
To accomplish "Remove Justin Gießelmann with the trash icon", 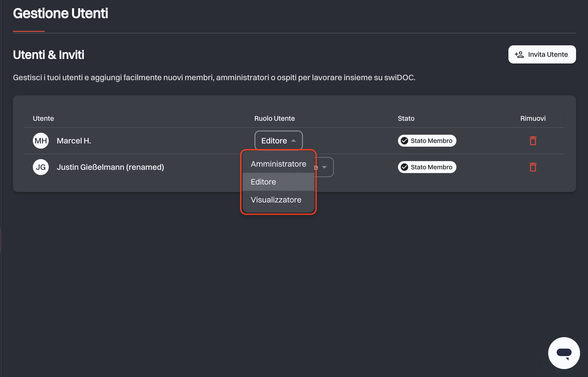I will [x=533, y=167].
